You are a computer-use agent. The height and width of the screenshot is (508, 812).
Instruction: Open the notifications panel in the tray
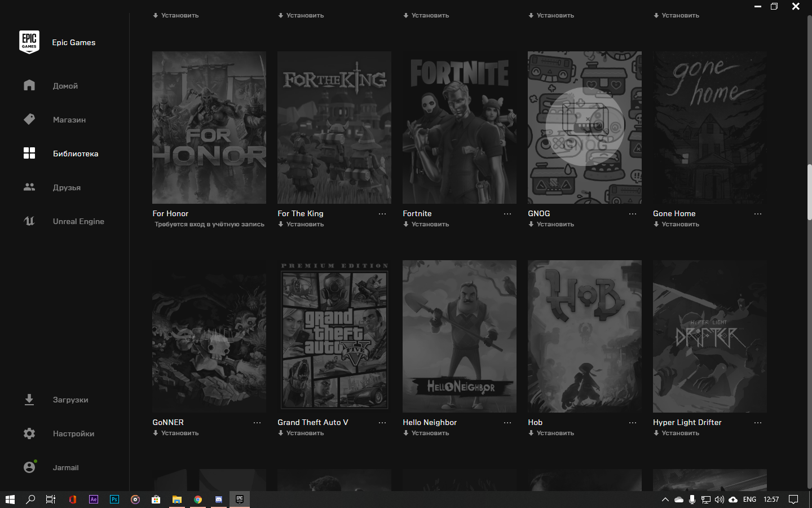coord(794,500)
